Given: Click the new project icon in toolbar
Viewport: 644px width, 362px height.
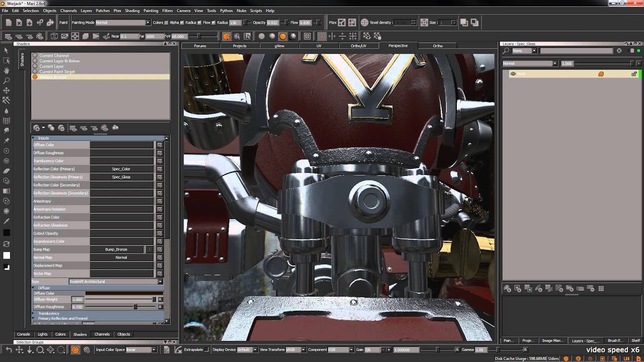Looking at the screenshot, I should (x=9, y=22).
